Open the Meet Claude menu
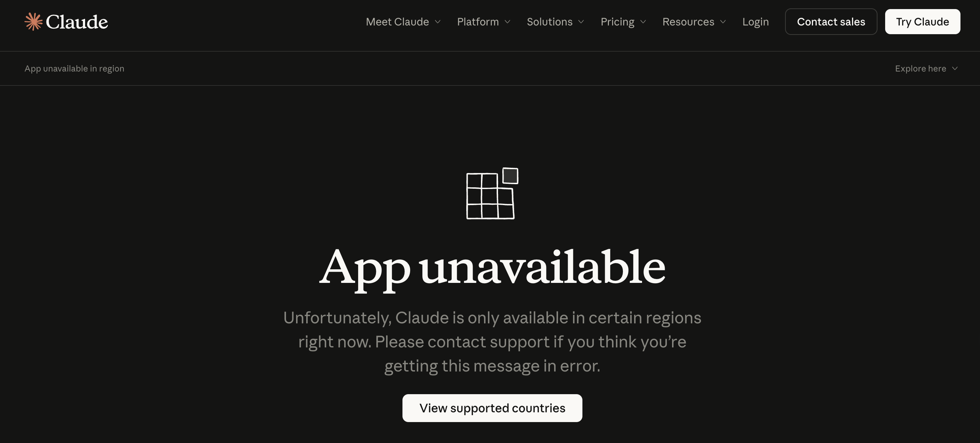This screenshot has width=980, height=443. 403,22
